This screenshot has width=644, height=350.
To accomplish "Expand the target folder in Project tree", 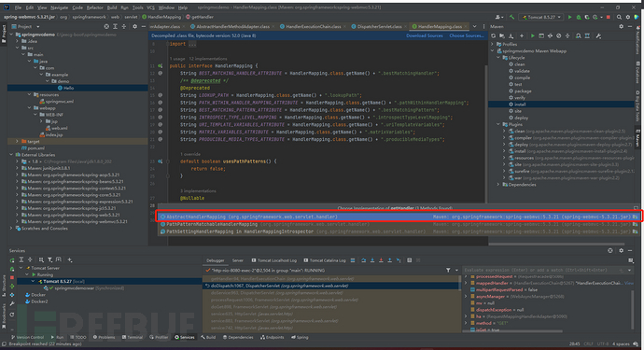I will [17, 141].
